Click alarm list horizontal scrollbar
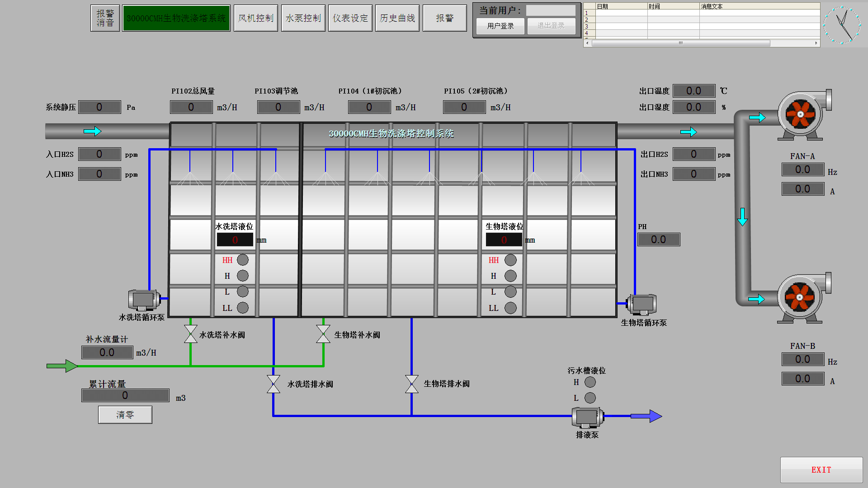This screenshot has width=868, height=488. 680,43
